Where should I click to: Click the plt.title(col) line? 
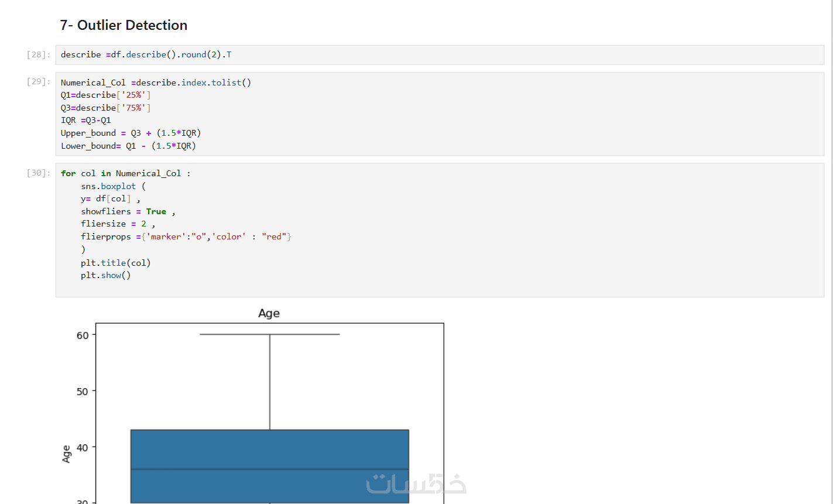(115, 263)
